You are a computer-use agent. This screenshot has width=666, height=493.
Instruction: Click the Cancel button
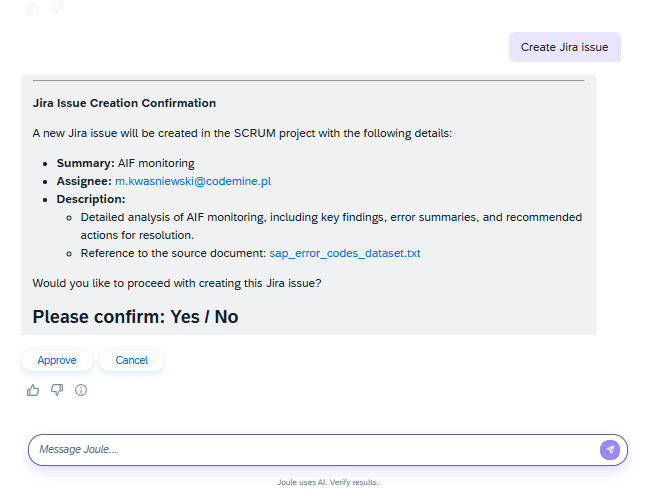(132, 361)
